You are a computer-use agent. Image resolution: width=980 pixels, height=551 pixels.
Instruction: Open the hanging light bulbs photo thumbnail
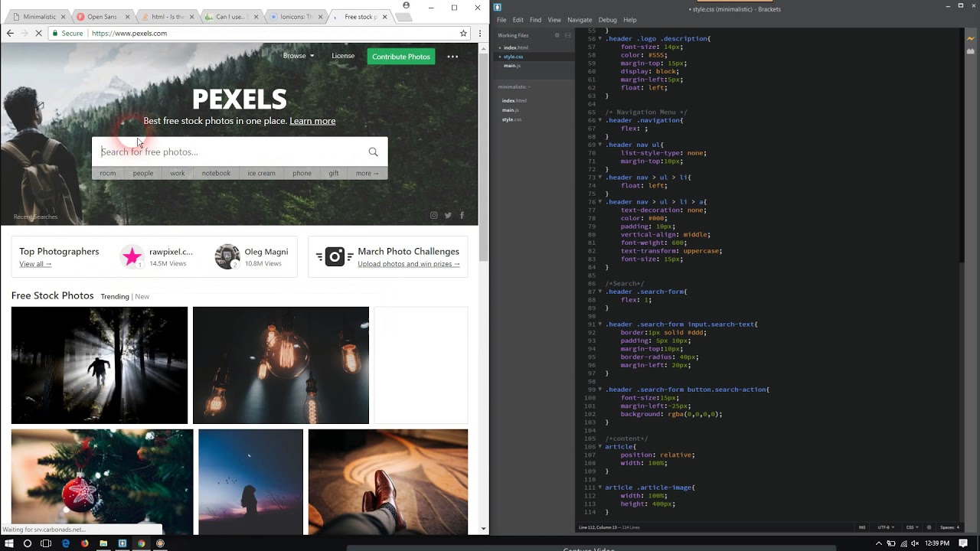[281, 365]
